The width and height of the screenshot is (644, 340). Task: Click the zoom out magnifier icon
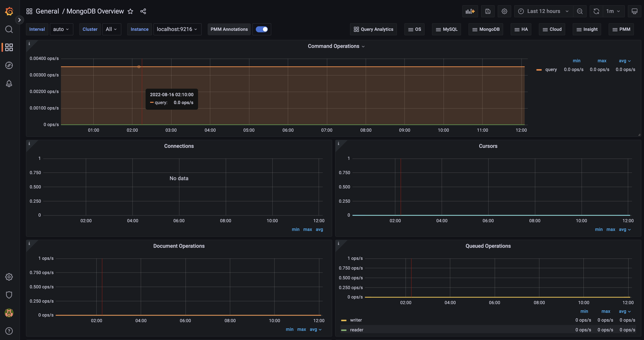coord(580,11)
